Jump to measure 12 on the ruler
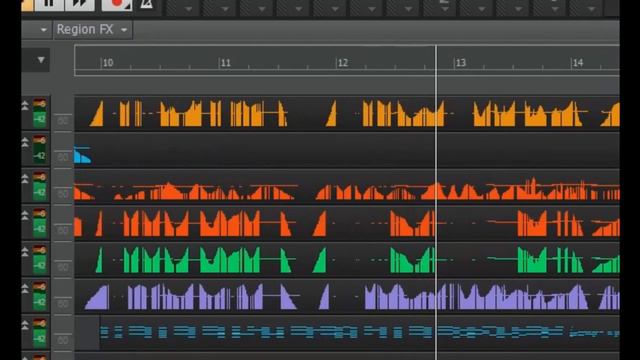This screenshot has height=360, width=640. tap(343, 63)
